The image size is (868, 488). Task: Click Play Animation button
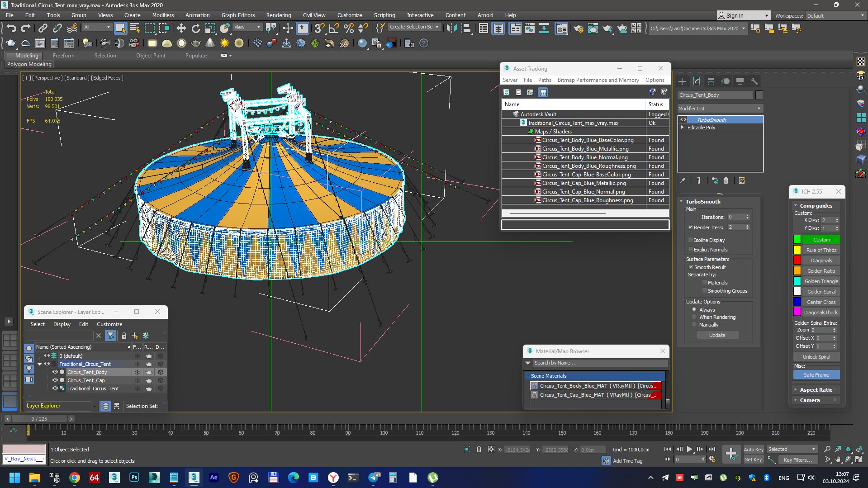[689, 449]
